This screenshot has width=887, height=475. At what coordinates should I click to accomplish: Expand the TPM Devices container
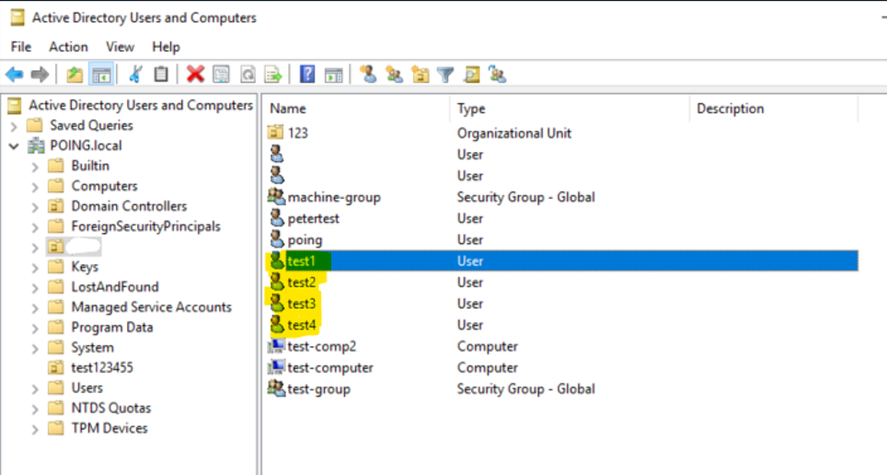(35, 429)
